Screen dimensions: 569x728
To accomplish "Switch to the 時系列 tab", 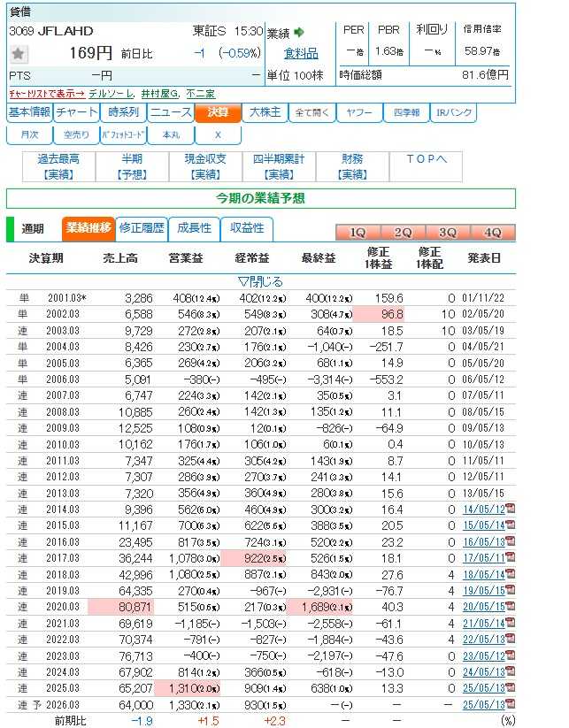I will (x=124, y=112).
